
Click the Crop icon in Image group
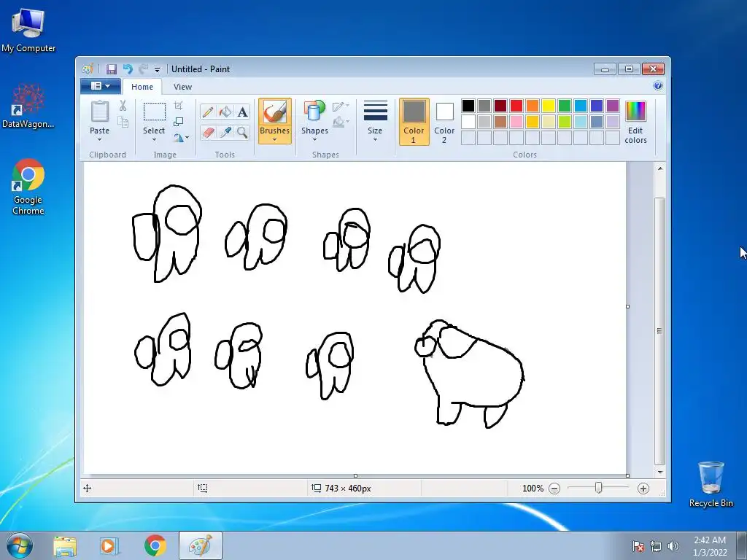pos(178,105)
